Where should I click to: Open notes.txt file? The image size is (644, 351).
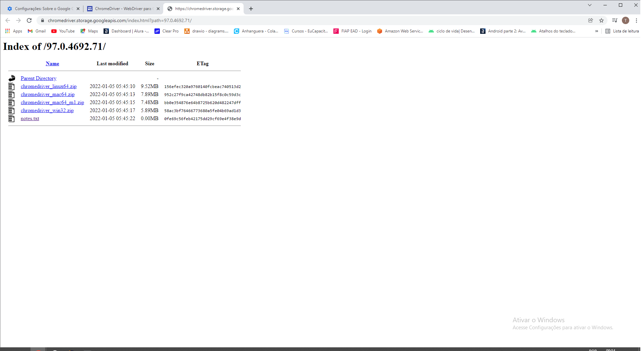pos(30,118)
